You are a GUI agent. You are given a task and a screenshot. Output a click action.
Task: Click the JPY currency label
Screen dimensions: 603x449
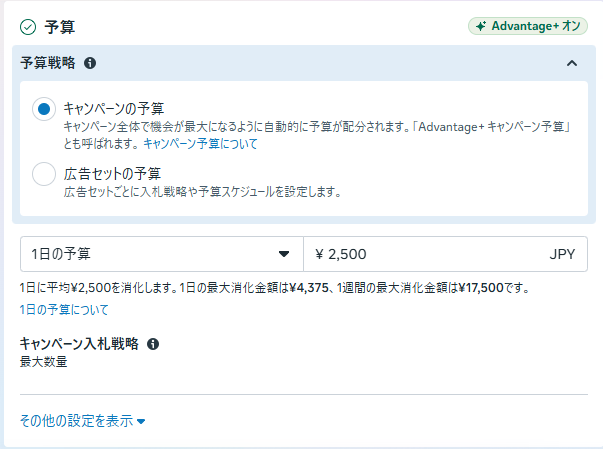(x=562, y=254)
